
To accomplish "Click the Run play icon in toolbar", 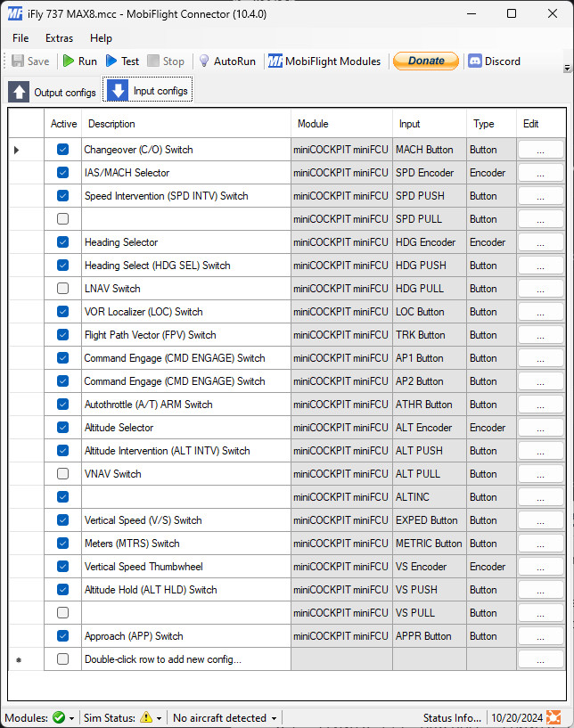I will click(x=70, y=61).
